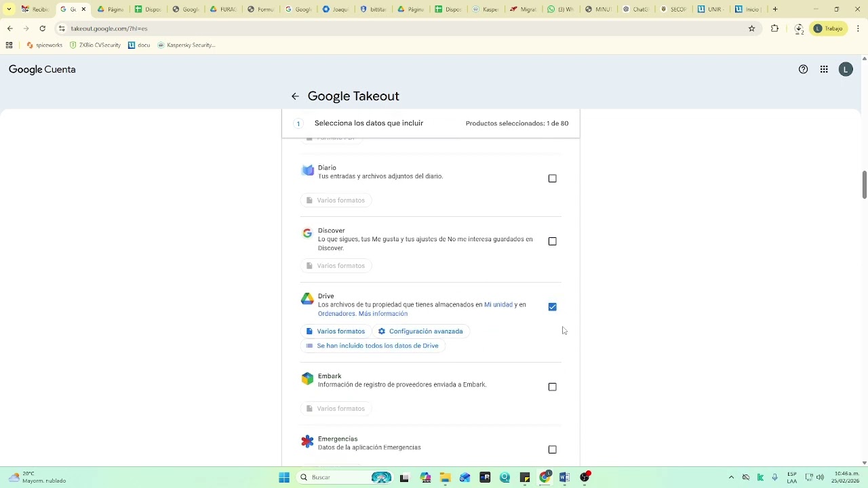Open the Kaspersky Security bookmark
This screenshot has height=488, width=868.
click(186, 45)
